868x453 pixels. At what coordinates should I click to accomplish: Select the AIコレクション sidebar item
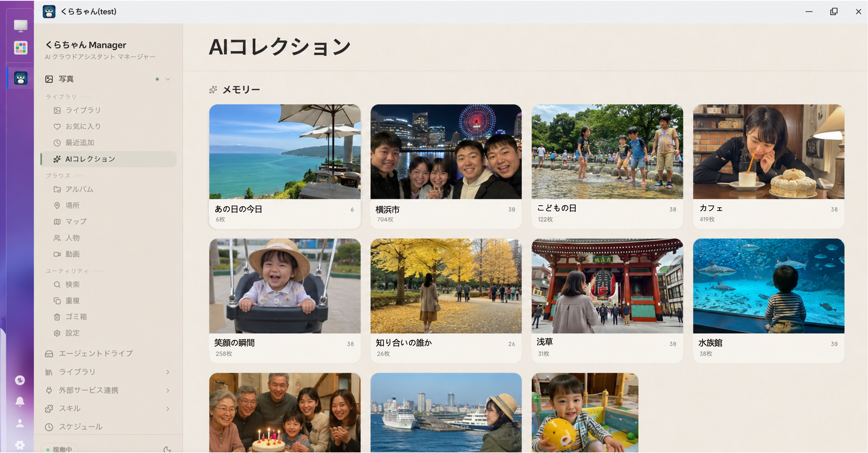click(108, 159)
